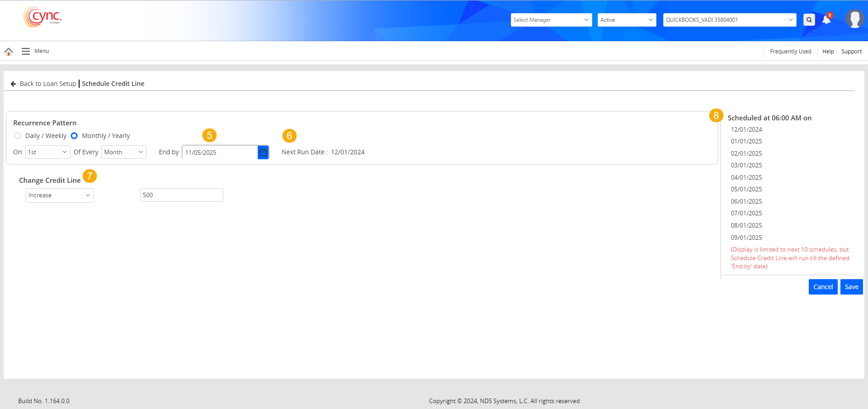Expand the Select Manager dropdown

tap(551, 20)
